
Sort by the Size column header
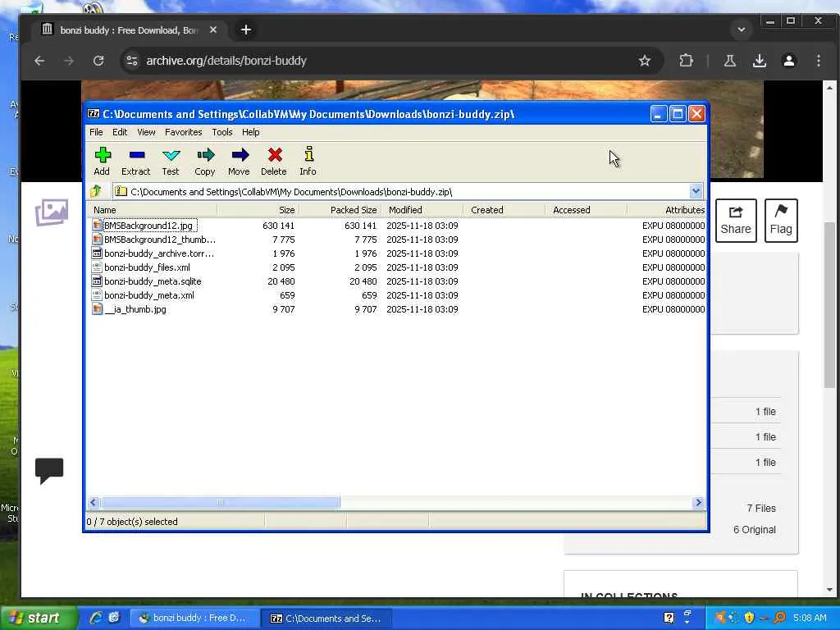(258, 210)
